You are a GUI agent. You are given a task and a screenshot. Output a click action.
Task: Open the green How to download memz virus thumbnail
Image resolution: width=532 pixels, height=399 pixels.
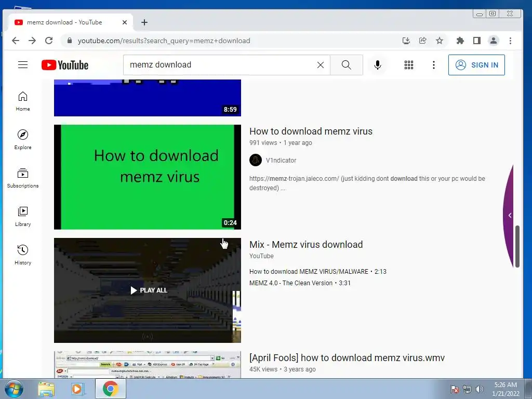(x=147, y=177)
